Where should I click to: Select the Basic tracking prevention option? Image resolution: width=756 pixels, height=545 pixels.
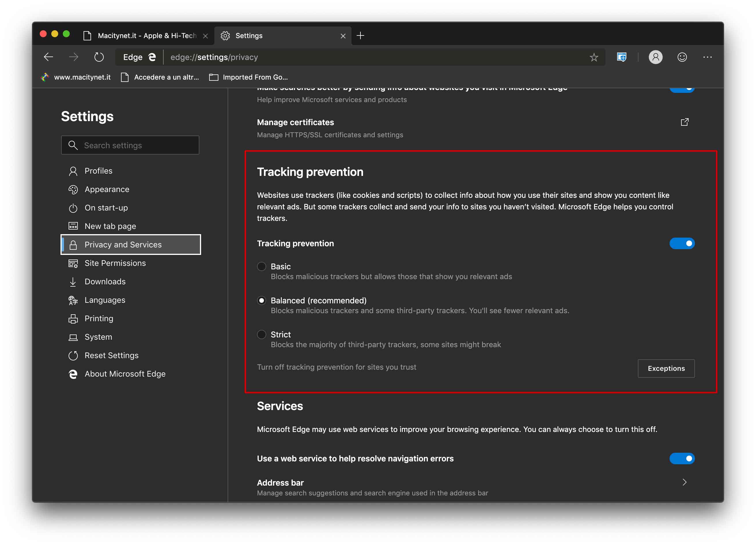tap(262, 266)
